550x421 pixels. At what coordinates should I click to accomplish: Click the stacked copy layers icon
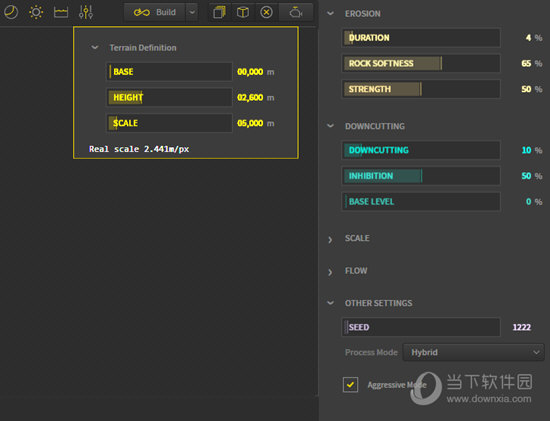point(220,13)
